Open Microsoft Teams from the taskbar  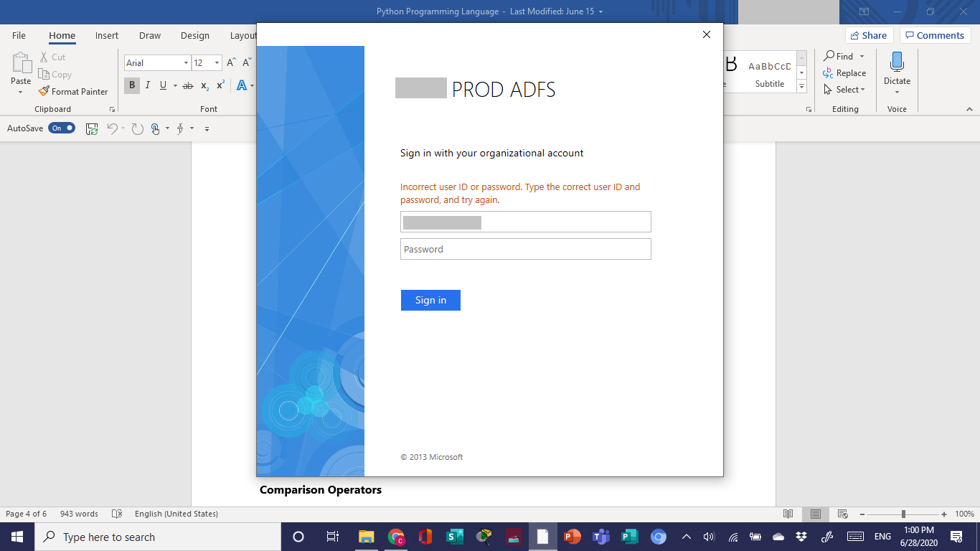(x=600, y=537)
